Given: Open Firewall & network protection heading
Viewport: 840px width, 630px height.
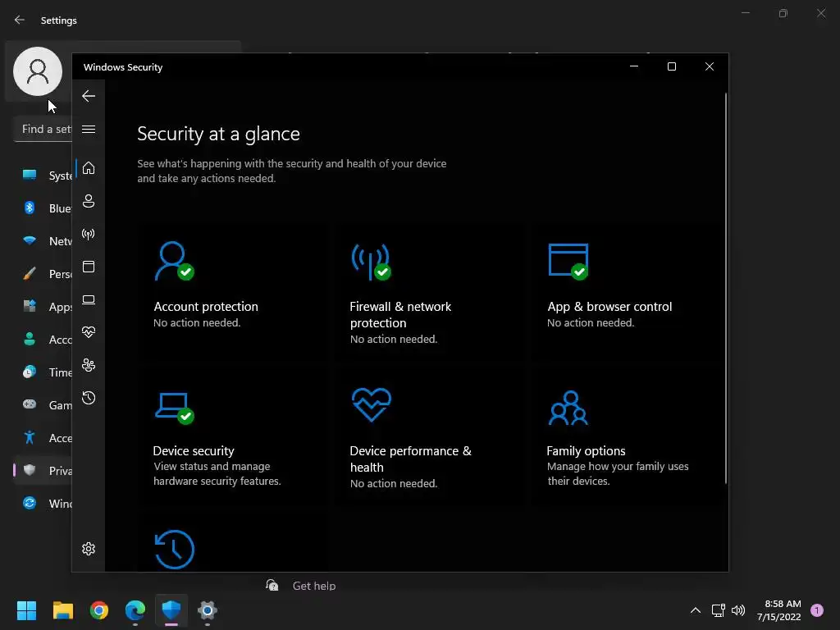Looking at the screenshot, I should [x=400, y=314].
